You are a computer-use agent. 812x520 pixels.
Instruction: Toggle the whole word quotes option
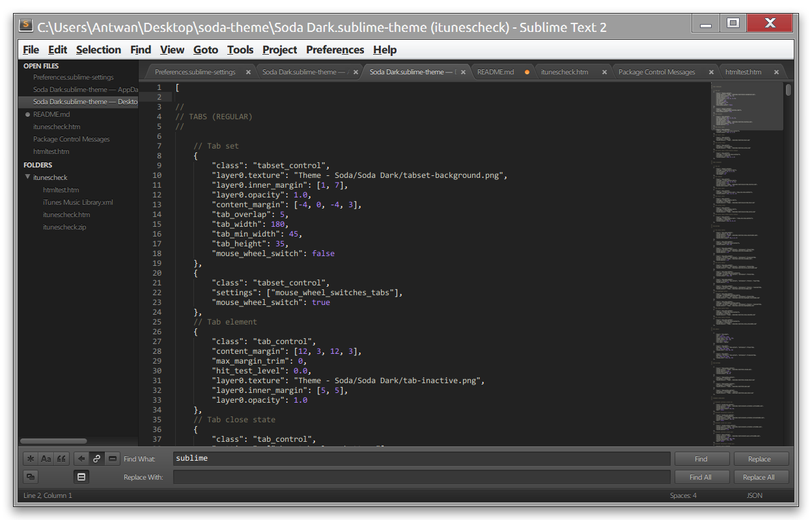pos(61,459)
